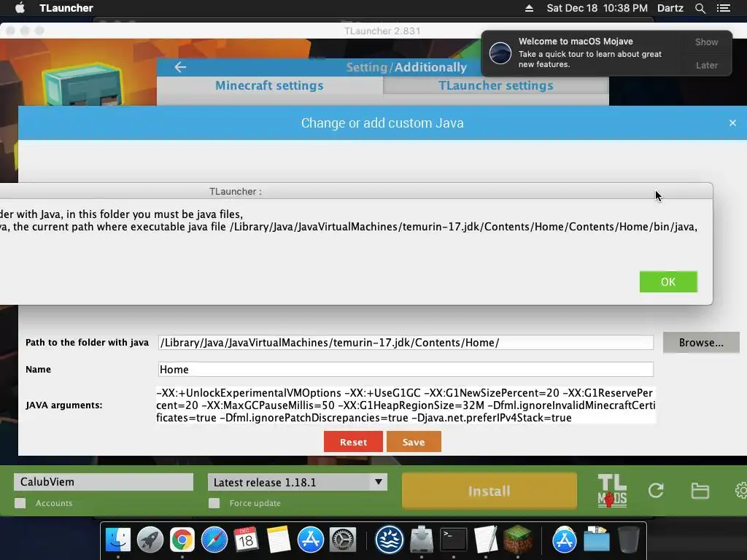Screen dimensions: 747x560
Task: Click the JAVA arguments text area
Action: (406, 405)
